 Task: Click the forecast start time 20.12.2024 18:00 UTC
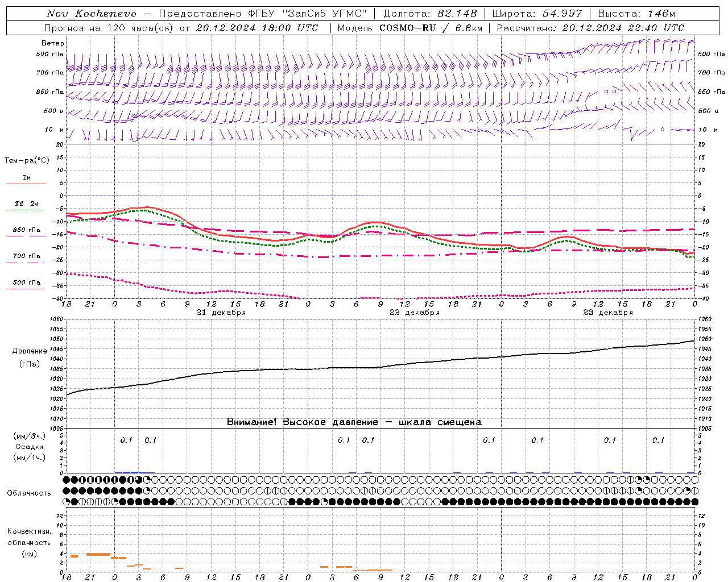click(257, 28)
